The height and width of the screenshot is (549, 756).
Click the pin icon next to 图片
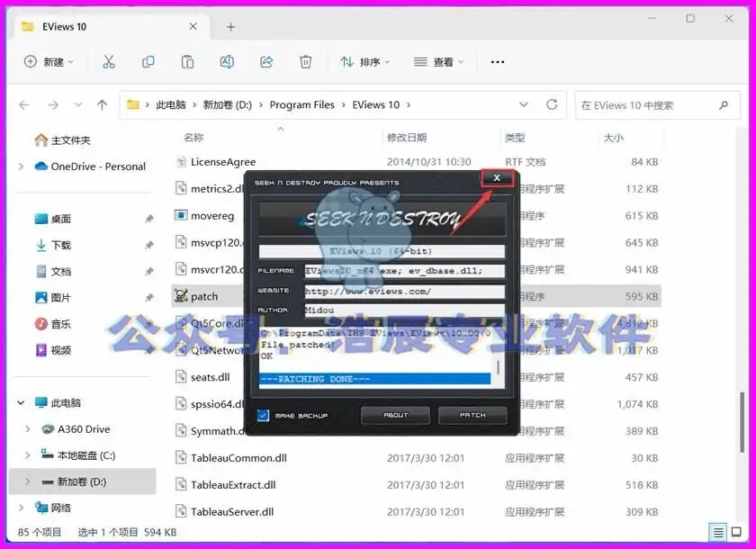coord(149,298)
